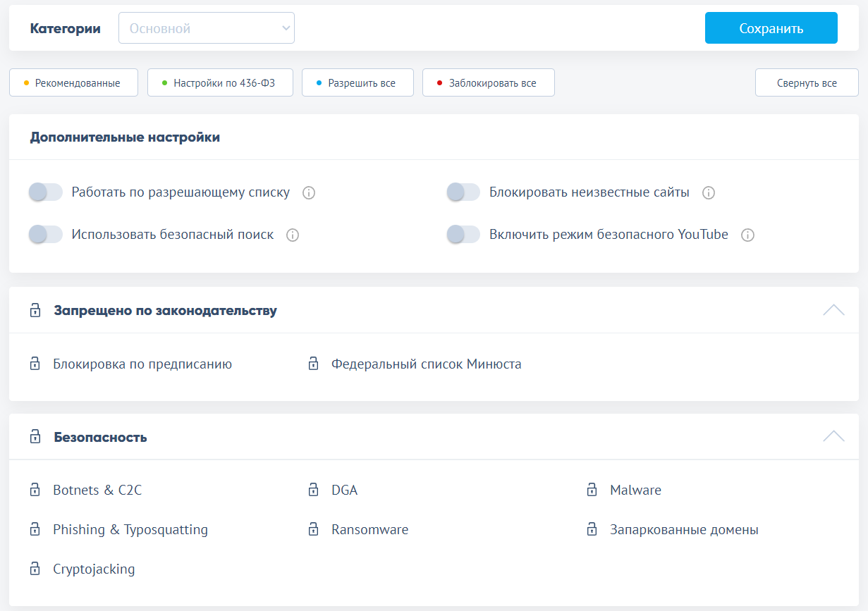Apply the Рекомендованные preset
The image size is (868, 611).
(73, 83)
